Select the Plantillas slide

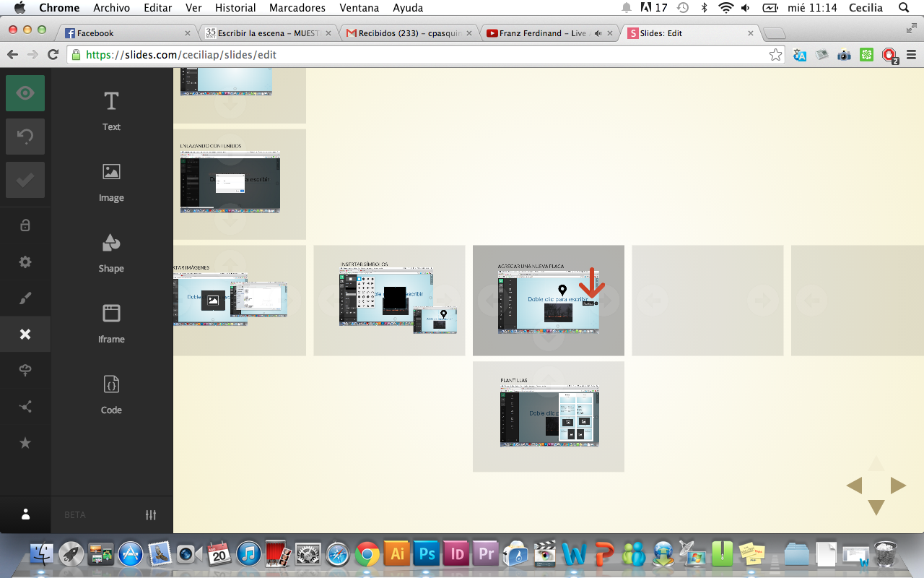point(549,417)
